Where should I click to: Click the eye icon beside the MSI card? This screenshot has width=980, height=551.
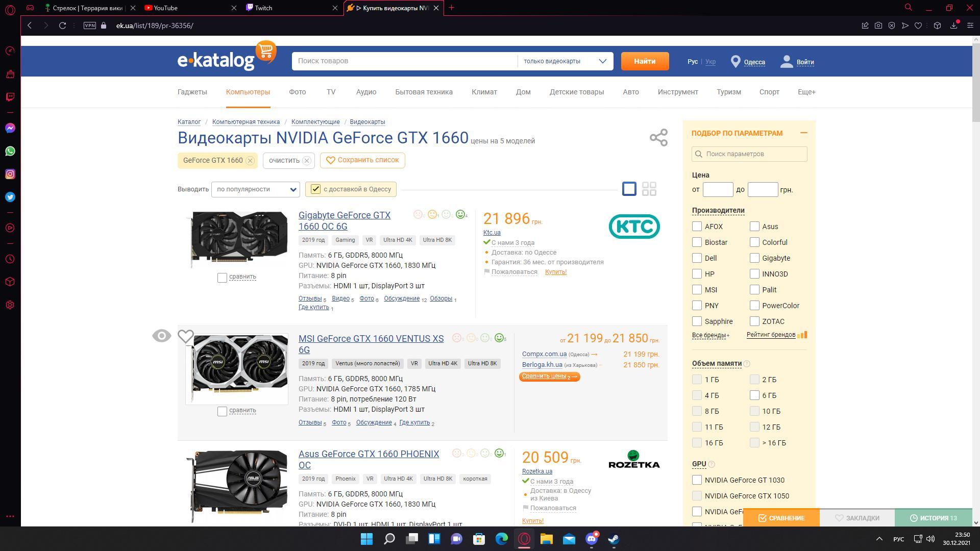click(161, 336)
